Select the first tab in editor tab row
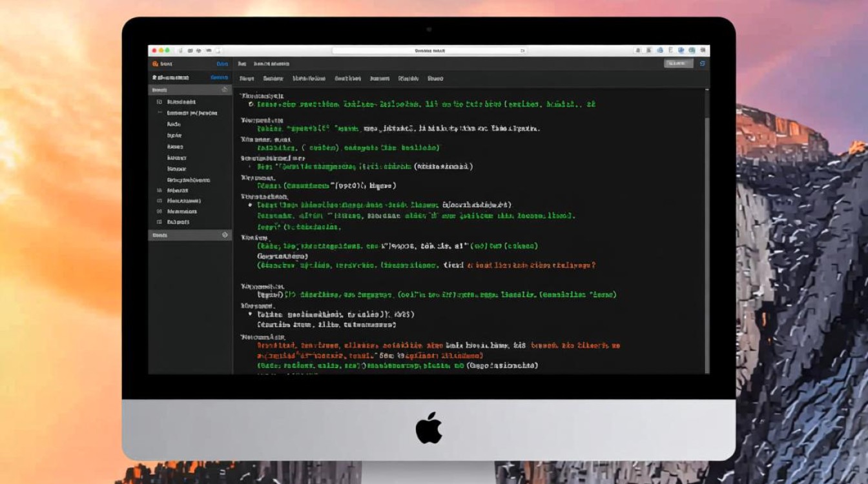 (x=246, y=78)
